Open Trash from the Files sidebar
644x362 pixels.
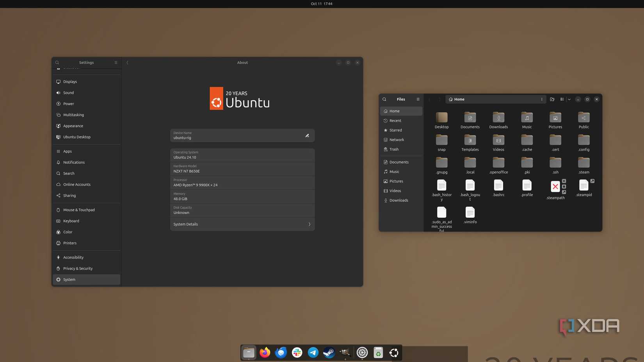[x=394, y=149]
